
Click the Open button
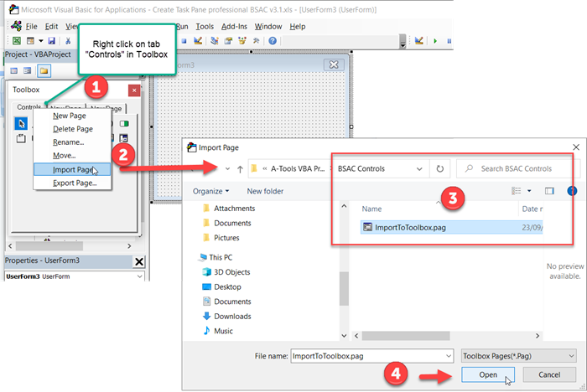coord(488,374)
